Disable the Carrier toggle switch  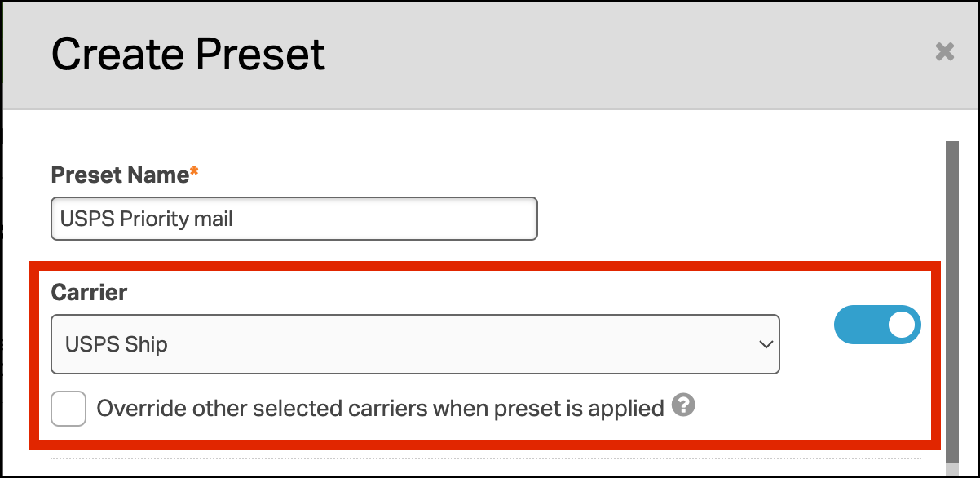(x=877, y=325)
